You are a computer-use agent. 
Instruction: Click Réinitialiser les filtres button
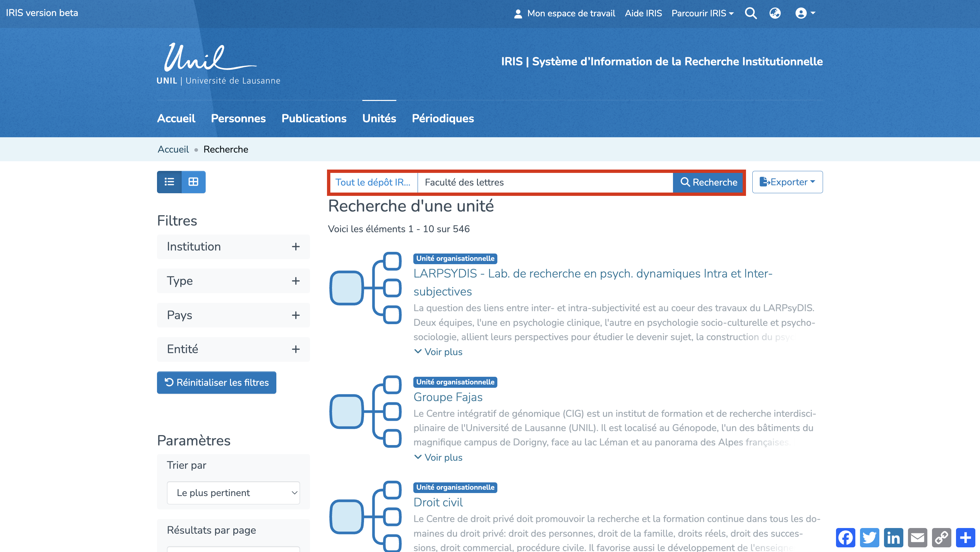(x=216, y=382)
